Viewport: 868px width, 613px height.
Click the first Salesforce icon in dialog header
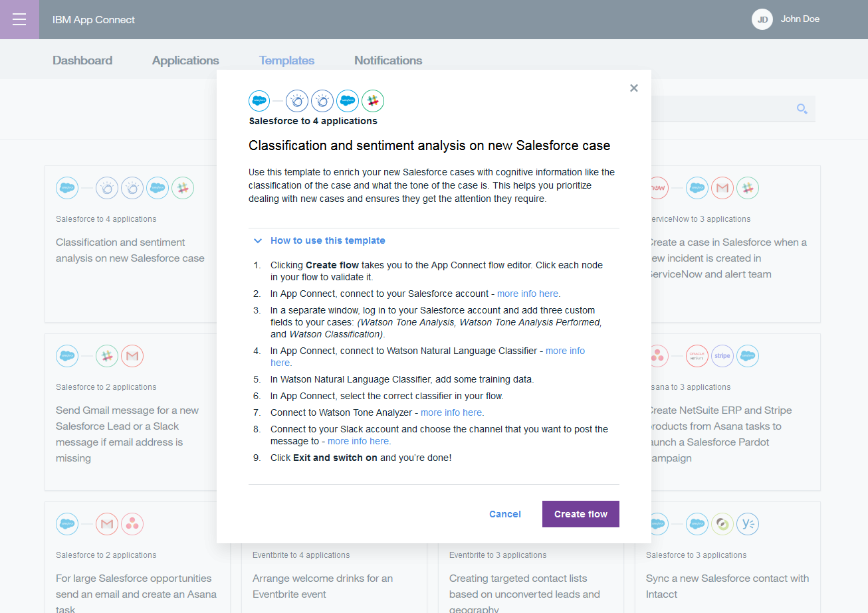point(259,101)
